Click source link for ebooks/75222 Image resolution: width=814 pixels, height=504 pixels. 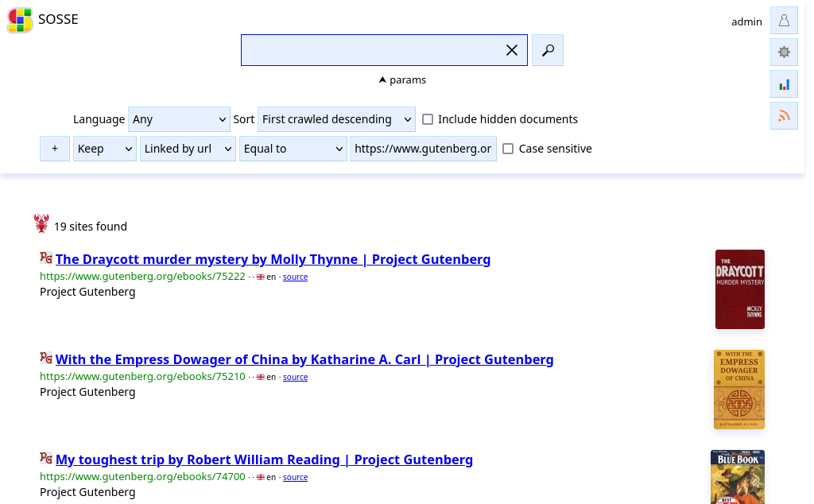click(296, 277)
